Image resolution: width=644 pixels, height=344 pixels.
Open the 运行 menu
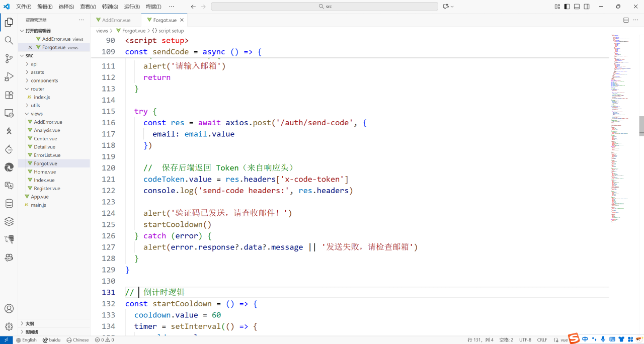(132, 7)
